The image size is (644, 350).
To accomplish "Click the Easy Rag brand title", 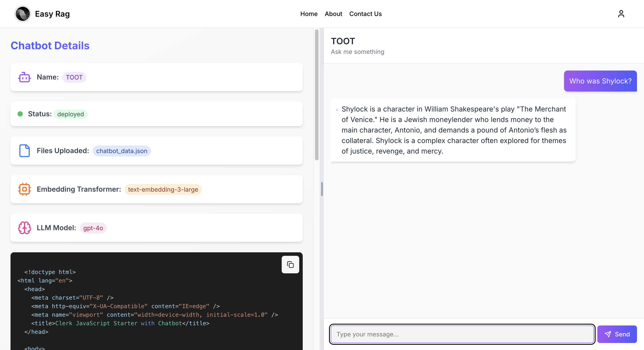I will pos(52,14).
